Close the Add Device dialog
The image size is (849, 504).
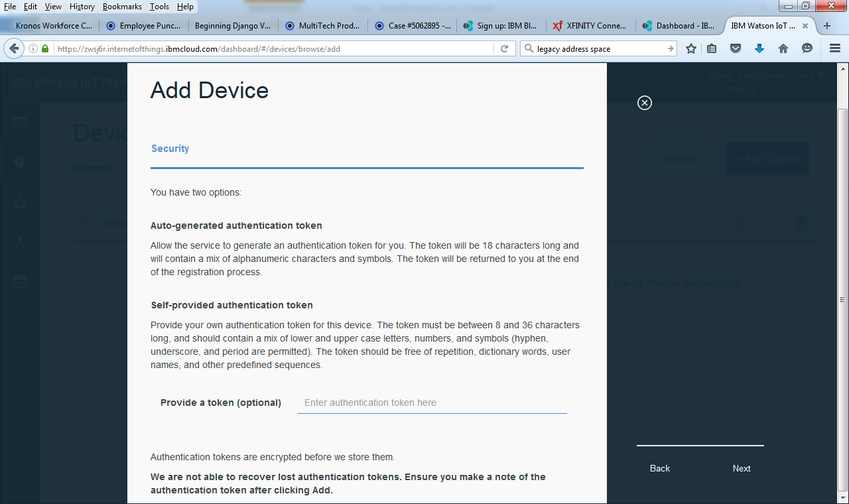point(644,103)
